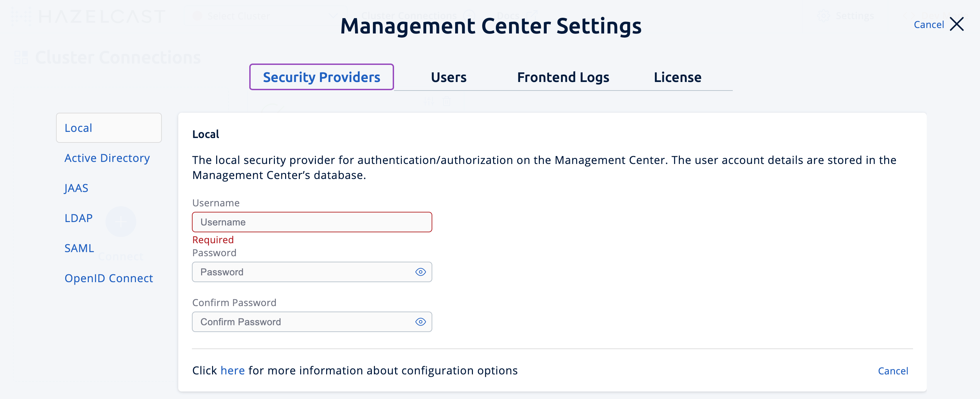
Task: Open Settings via the gear icon
Action: pyautogui.click(x=824, y=16)
